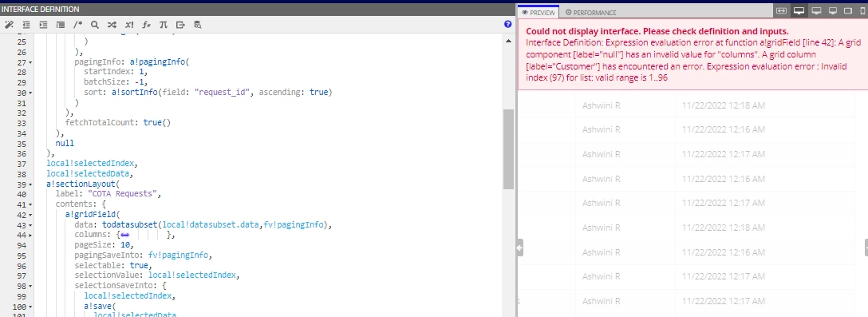Viewport: 868px width, 317px height.
Task: Select the Preview tab
Action: (538, 12)
